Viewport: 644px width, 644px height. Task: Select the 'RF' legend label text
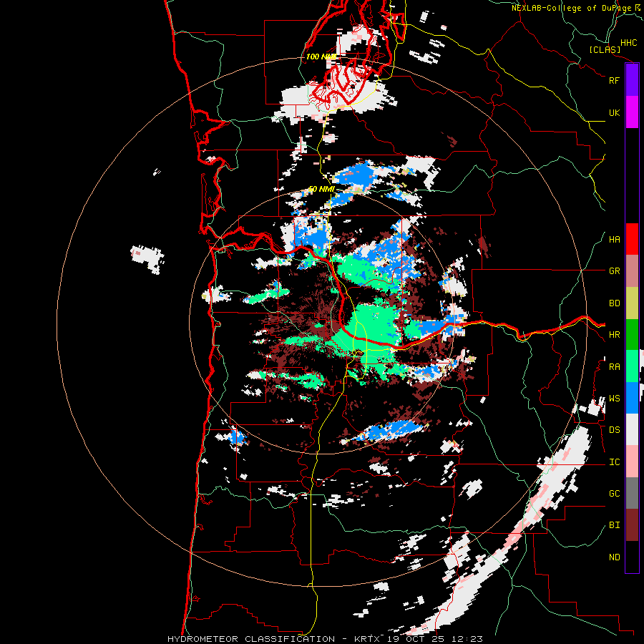(x=614, y=80)
